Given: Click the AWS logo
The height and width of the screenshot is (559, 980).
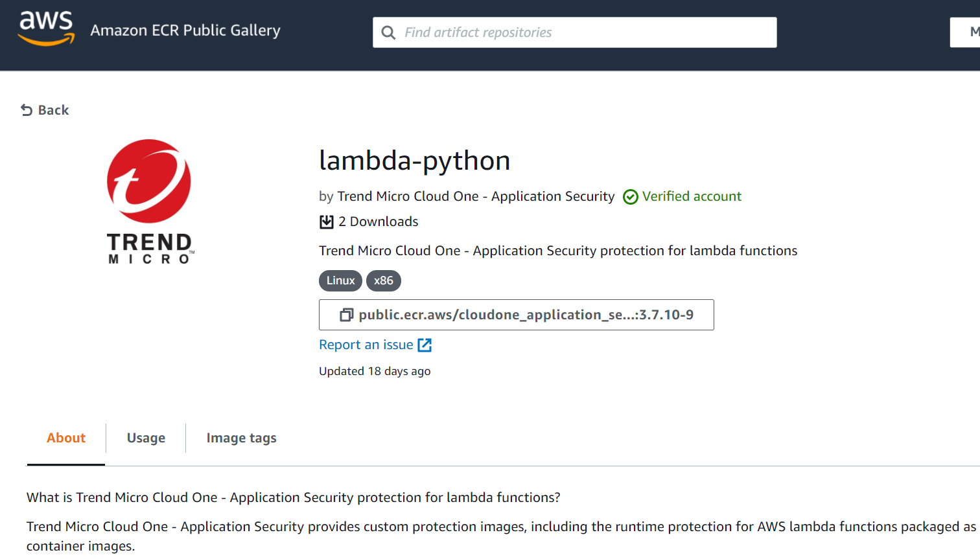Looking at the screenshot, I should 46,29.
